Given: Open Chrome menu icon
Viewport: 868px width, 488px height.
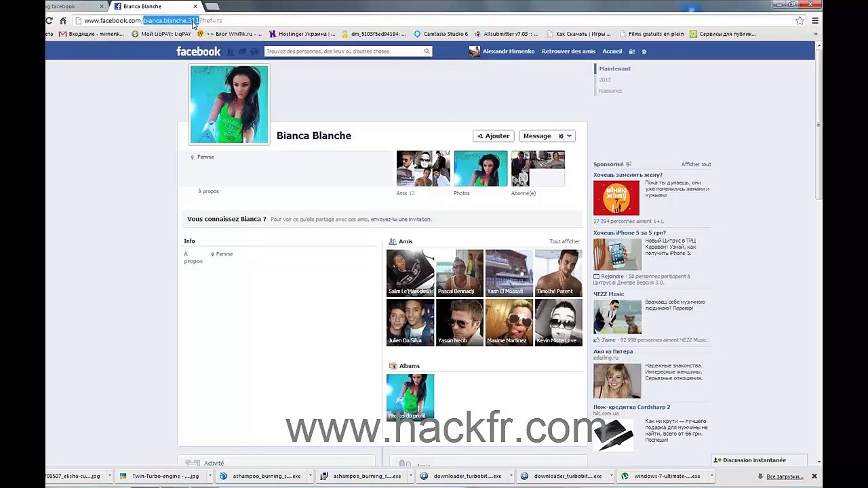Looking at the screenshot, I should (x=815, y=20).
